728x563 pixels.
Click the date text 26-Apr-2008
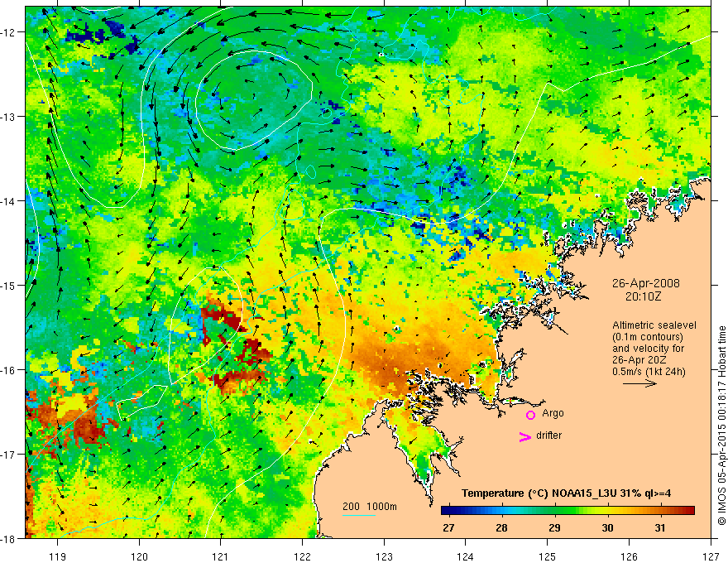646,283
